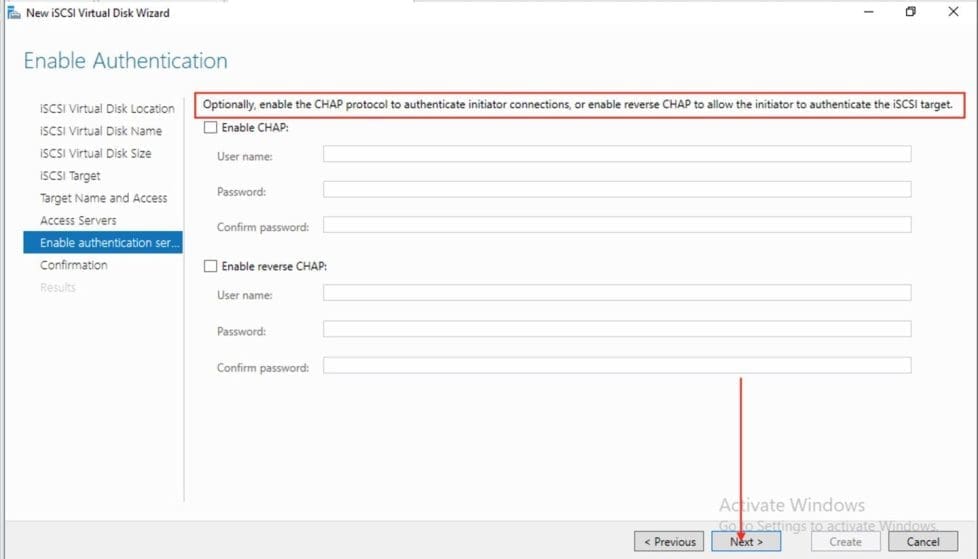Viewport: 978px width, 559px height.
Task: Go to iSCSI Virtual Disk Location step
Action: 107,109
